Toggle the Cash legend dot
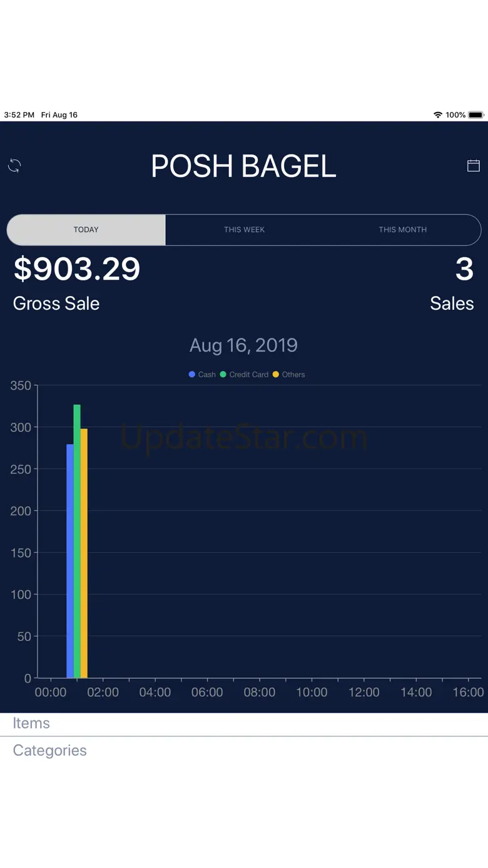 coord(192,374)
